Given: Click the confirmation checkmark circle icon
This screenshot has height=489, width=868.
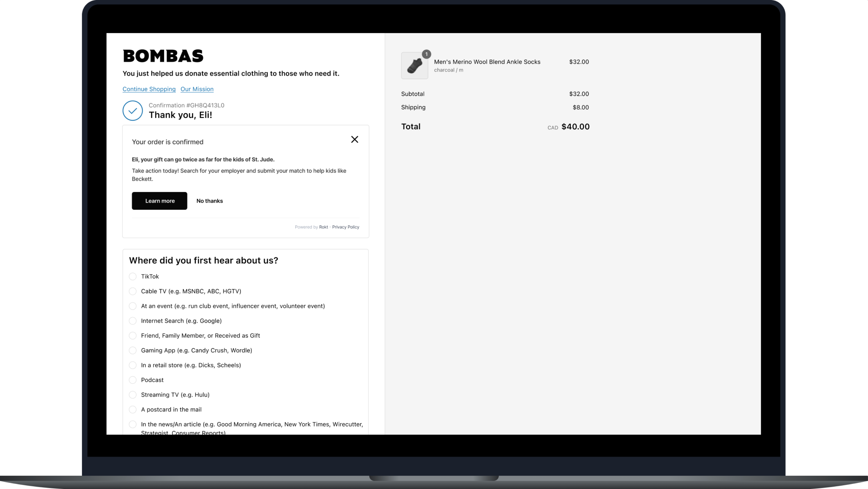Looking at the screenshot, I should [133, 111].
